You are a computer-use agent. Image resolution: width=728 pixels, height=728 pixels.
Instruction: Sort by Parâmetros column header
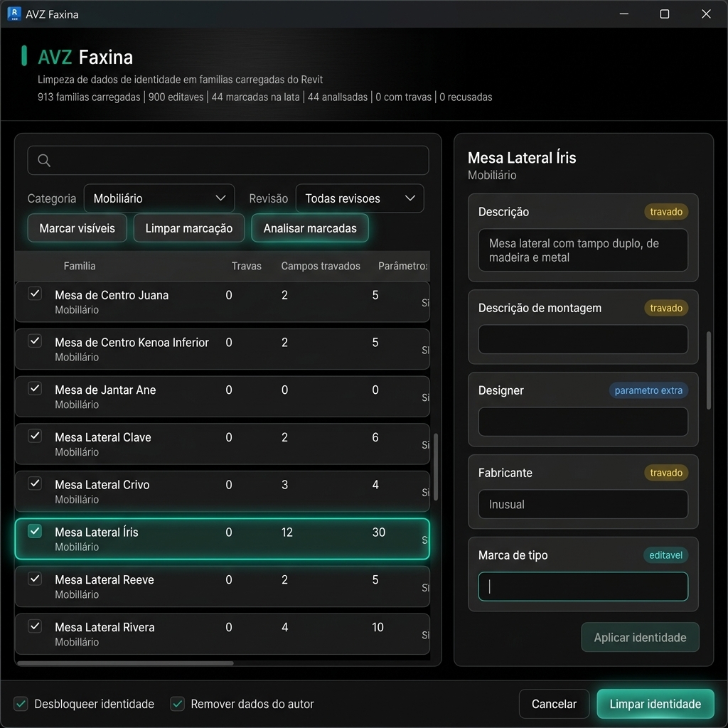pos(403,266)
